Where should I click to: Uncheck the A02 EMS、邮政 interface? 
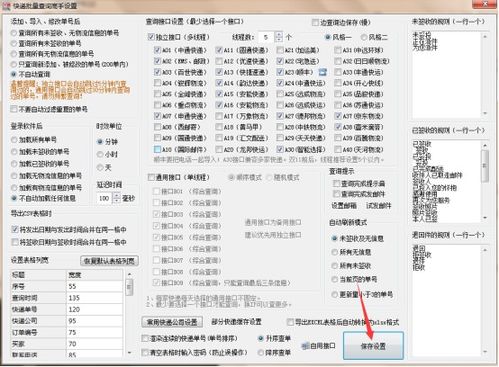157,61
